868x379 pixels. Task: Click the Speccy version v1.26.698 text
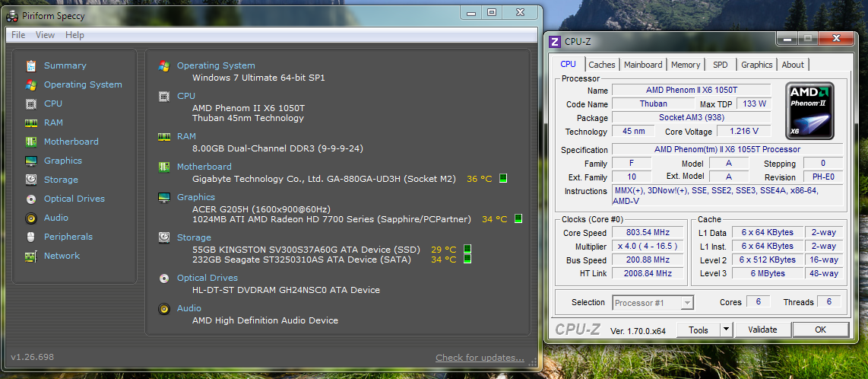tap(32, 358)
